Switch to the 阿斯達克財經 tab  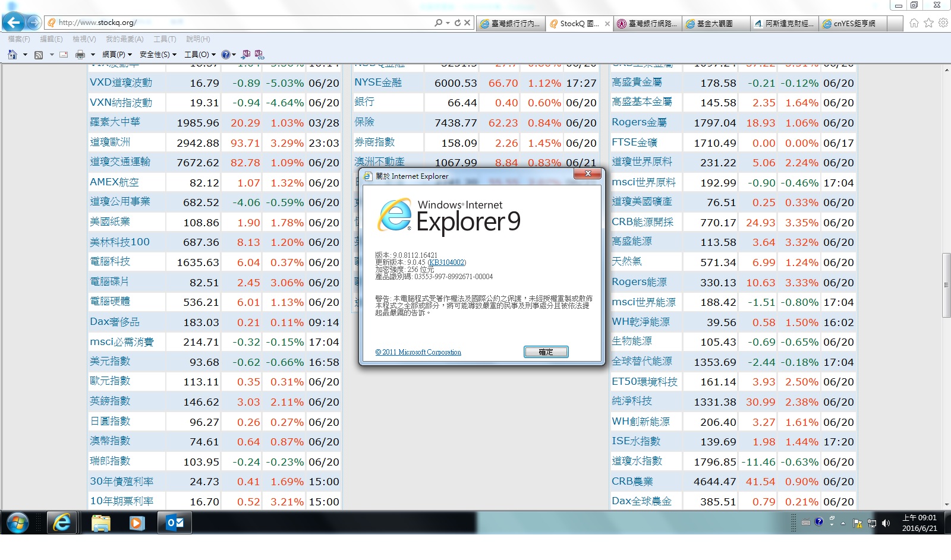click(x=785, y=23)
